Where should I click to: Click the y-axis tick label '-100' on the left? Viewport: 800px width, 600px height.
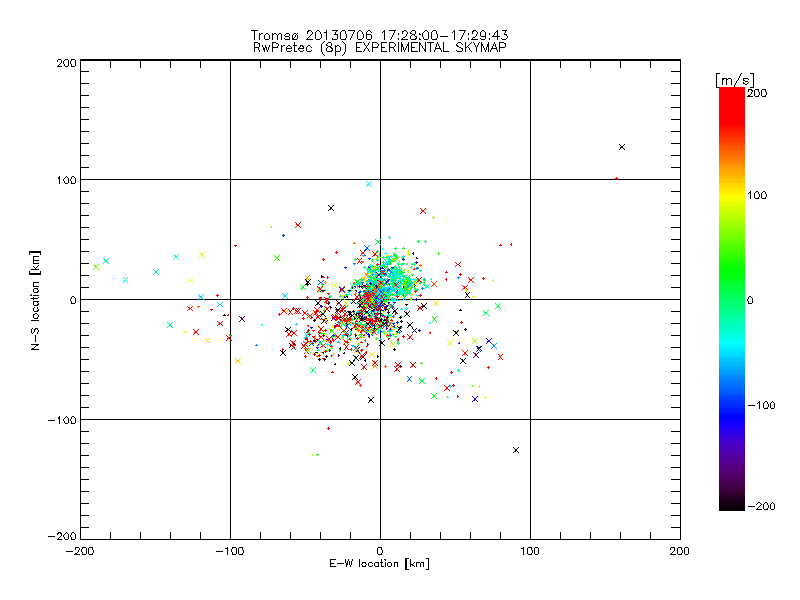(62, 420)
